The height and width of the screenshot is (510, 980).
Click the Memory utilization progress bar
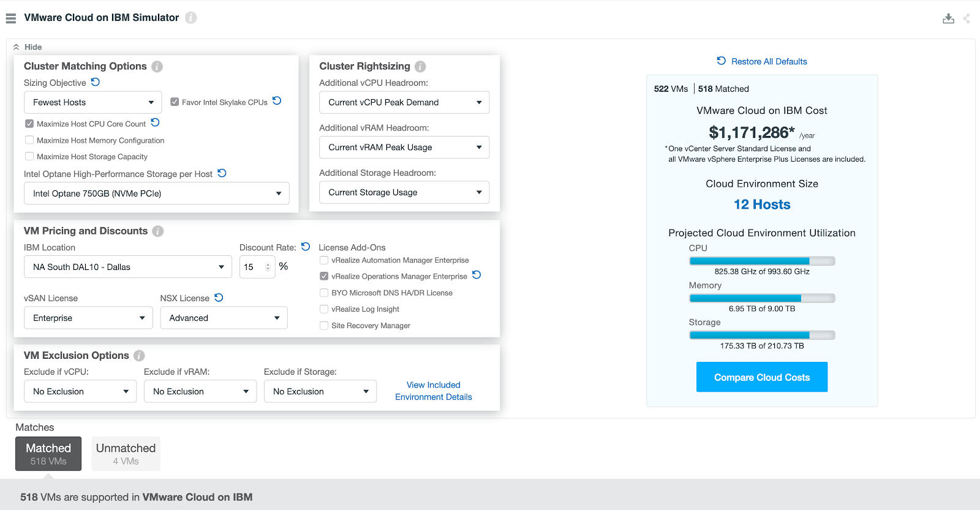click(762, 298)
